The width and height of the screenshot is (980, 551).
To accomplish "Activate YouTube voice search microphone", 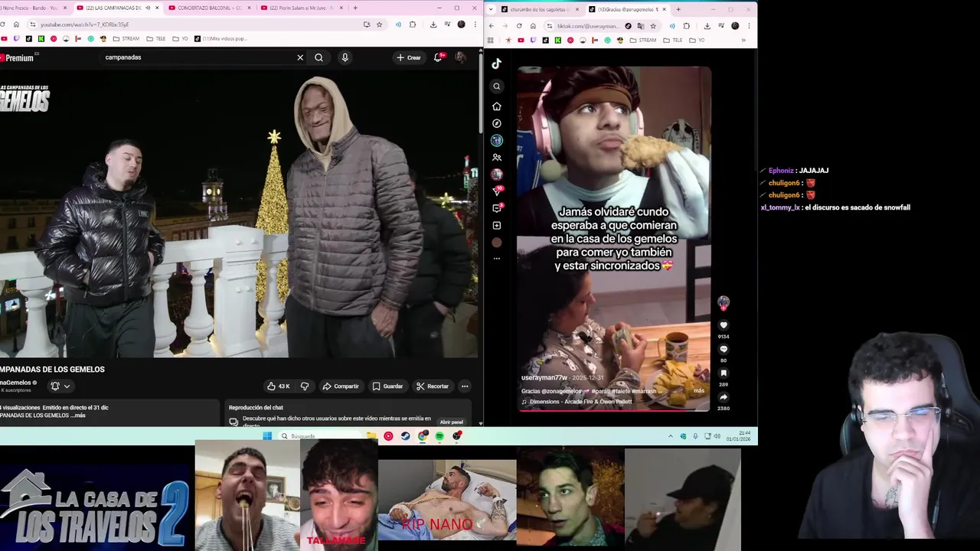I will [x=345, y=57].
